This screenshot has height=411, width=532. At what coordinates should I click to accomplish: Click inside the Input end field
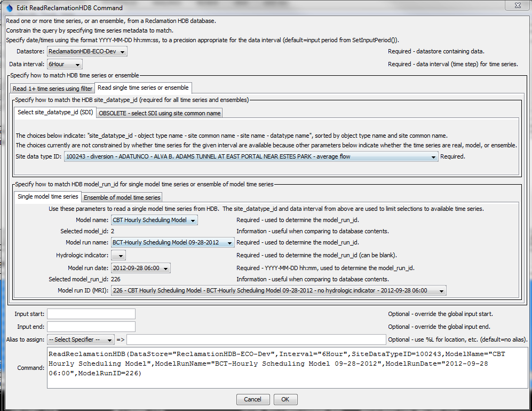(x=91, y=326)
